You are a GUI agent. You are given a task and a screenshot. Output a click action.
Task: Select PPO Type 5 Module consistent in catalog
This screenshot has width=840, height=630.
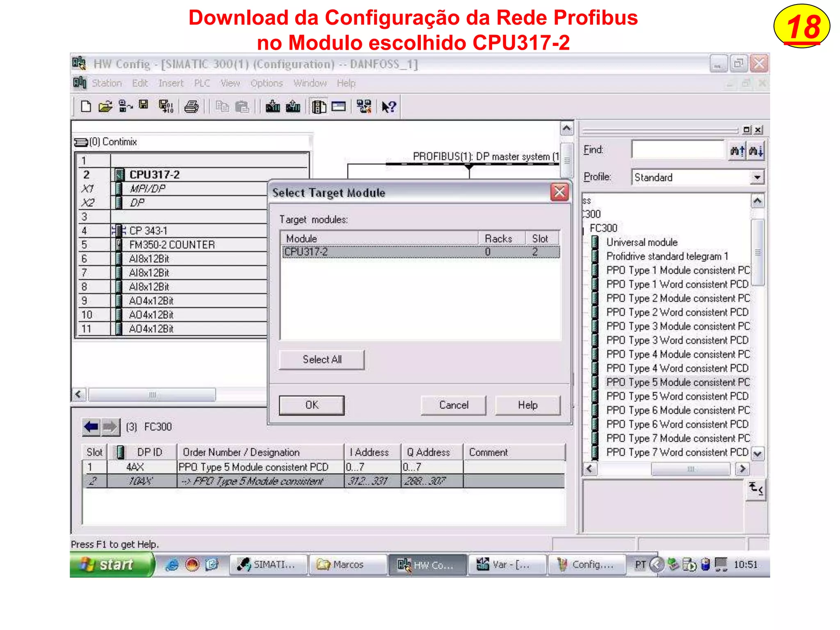pos(678,382)
